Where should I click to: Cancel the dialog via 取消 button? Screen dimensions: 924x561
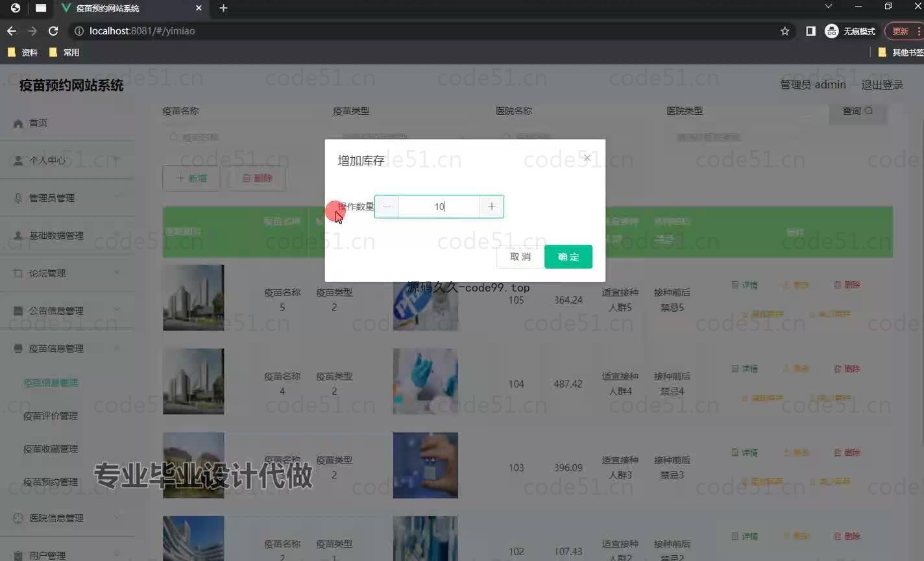pos(520,256)
